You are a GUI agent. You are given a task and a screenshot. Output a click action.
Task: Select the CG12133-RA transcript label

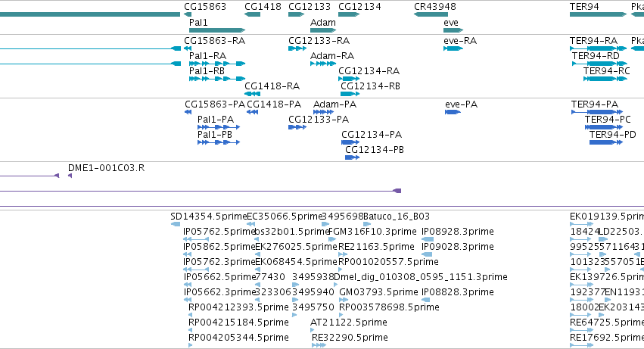[x=319, y=41]
